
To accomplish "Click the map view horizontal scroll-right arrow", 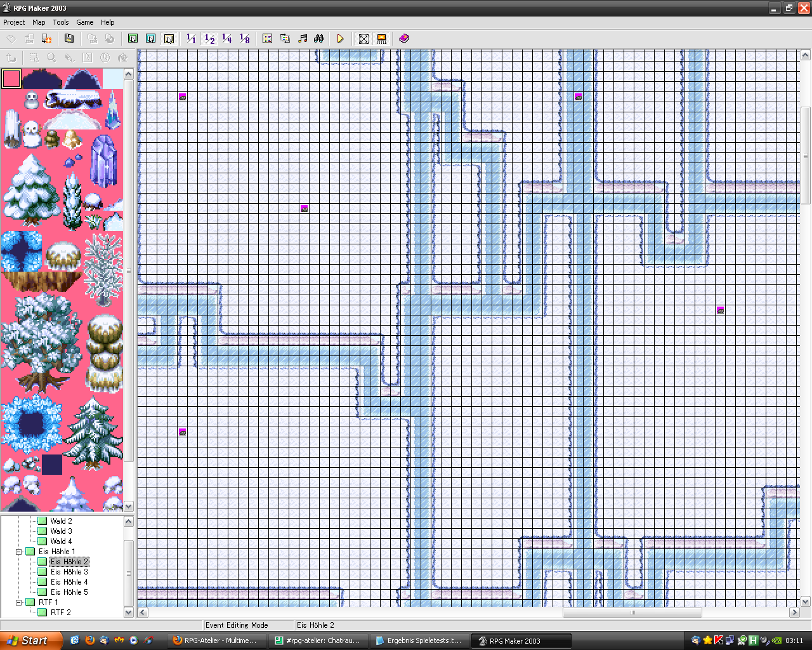I will pos(794,613).
